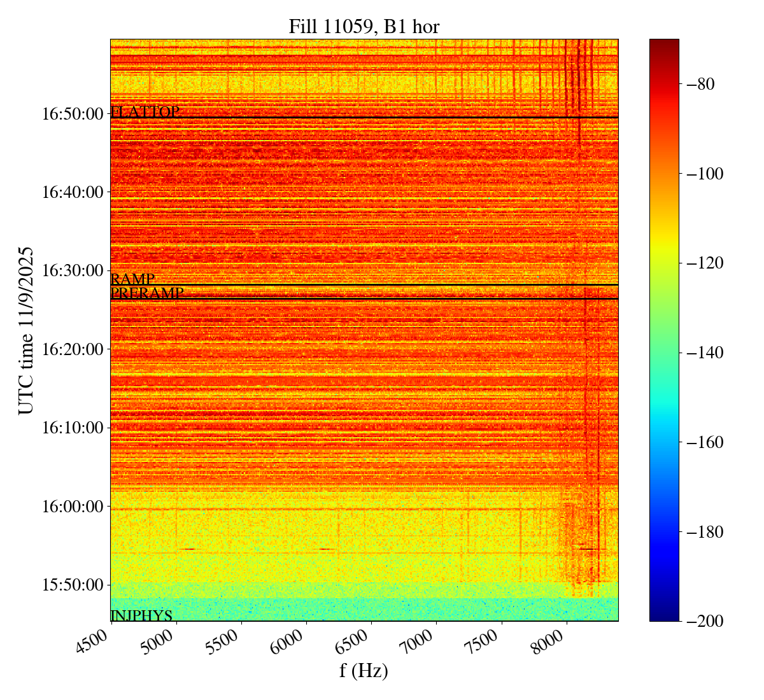The width and height of the screenshot is (764, 700).
Task: Select the RAMP marker label
Action: 132,279
